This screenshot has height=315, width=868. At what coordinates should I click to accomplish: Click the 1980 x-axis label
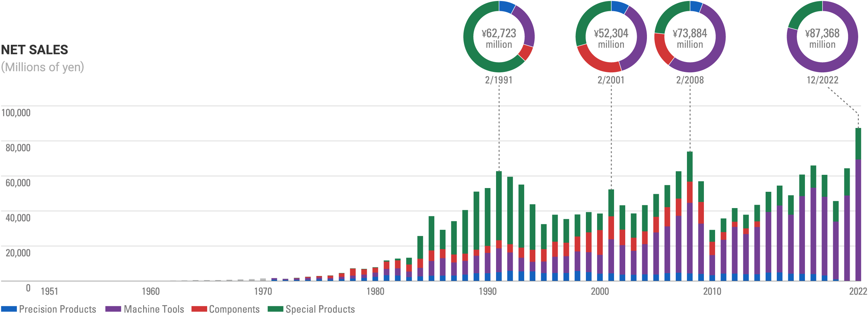click(375, 291)
